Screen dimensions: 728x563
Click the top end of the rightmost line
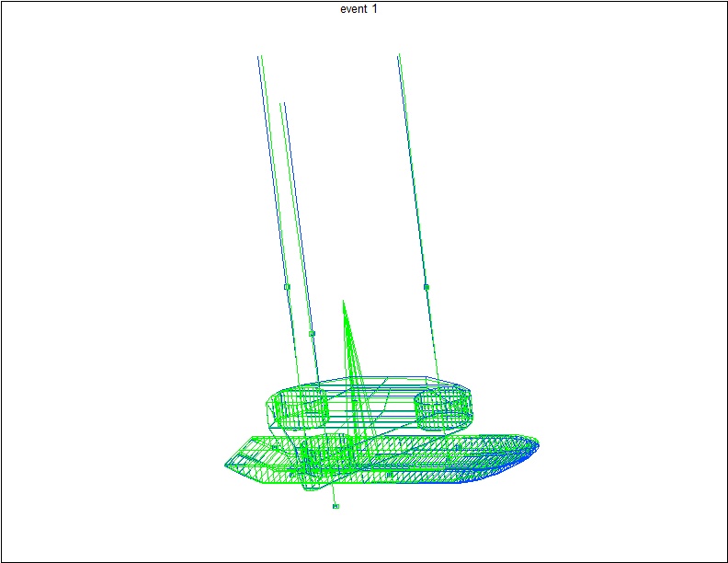tap(398, 55)
